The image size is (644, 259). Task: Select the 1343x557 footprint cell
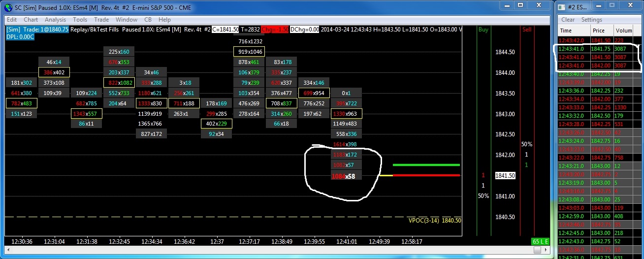(x=86, y=114)
